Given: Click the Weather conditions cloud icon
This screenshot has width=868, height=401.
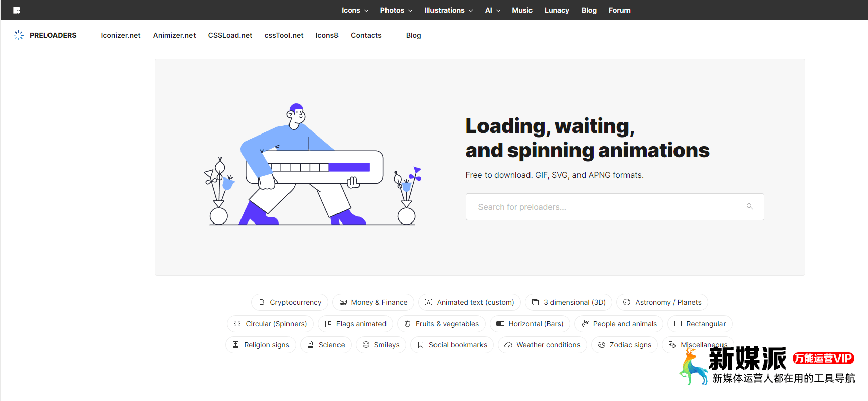Looking at the screenshot, I should click(x=508, y=345).
